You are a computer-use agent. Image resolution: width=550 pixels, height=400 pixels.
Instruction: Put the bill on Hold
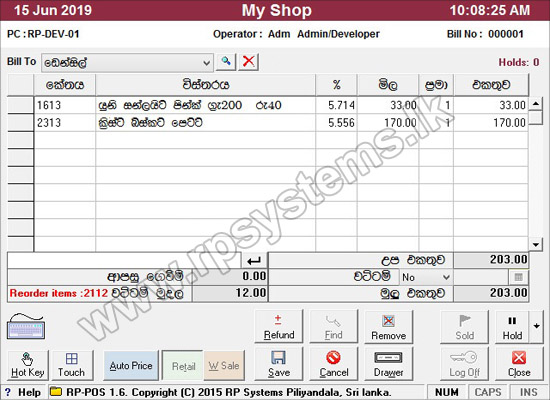pyautogui.click(x=512, y=326)
